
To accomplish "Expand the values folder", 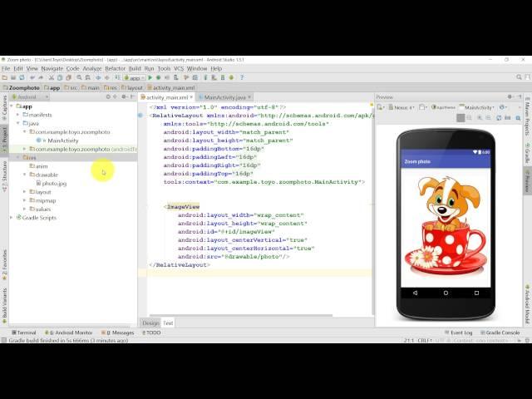I will coord(25,209).
